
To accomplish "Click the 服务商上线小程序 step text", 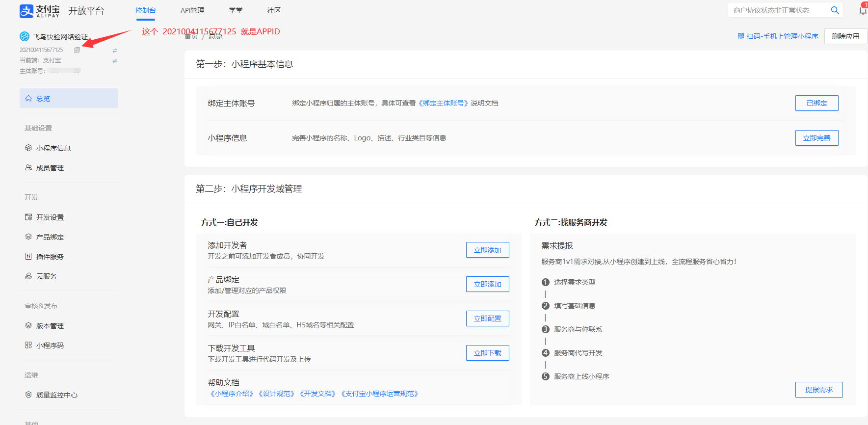I will click(x=581, y=376).
